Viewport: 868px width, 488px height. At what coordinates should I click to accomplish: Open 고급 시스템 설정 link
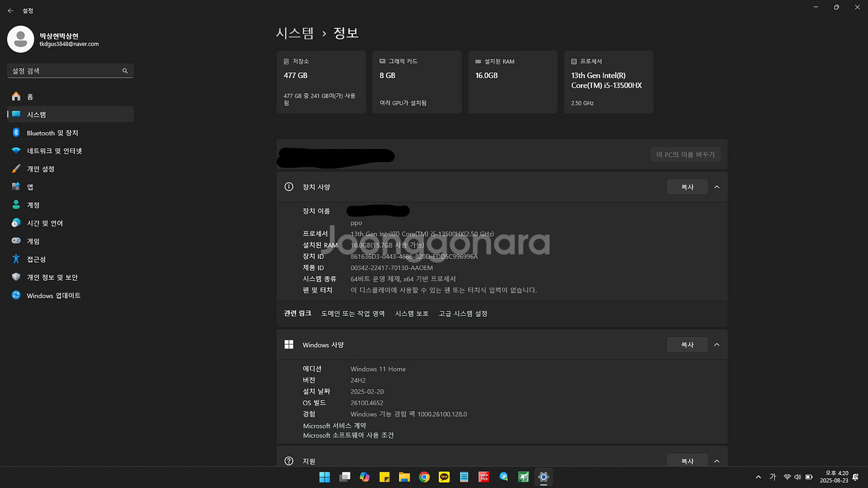(x=463, y=314)
